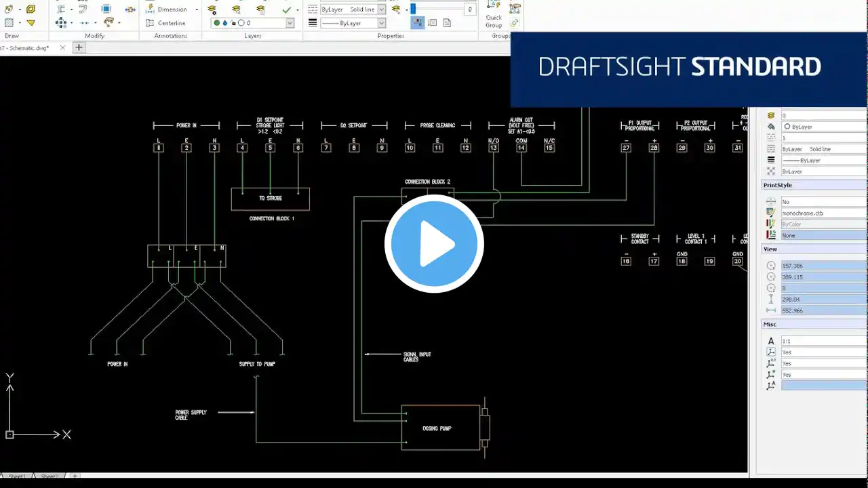The width and height of the screenshot is (868, 488).
Task: Click the layer icon with magnifier
Action: tap(236, 9)
